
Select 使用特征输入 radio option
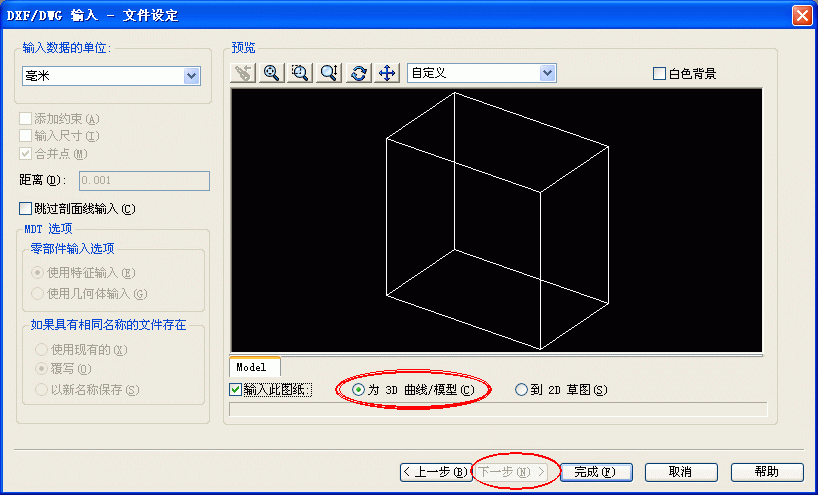(x=37, y=273)
